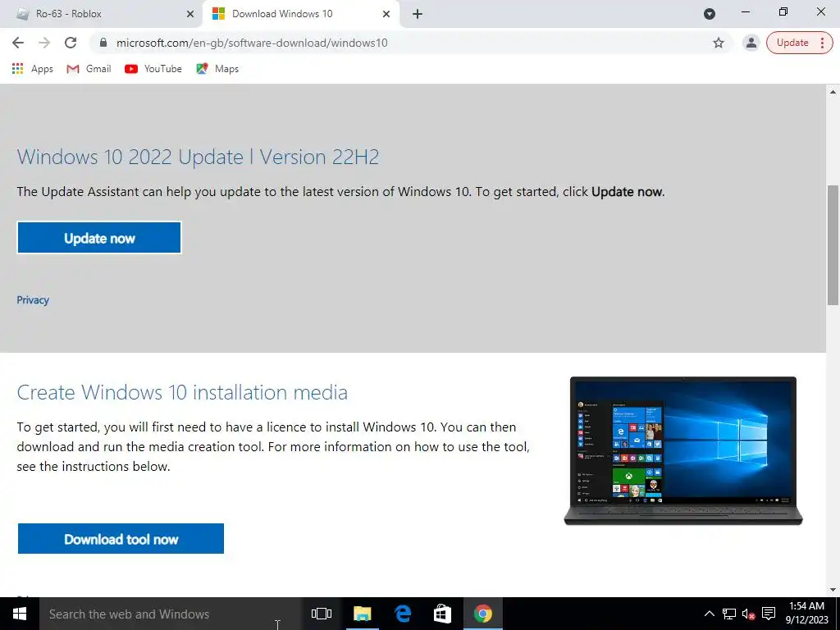Go back to previous page
This screenshot has height=630, width=840.
(x=18, y=43)
